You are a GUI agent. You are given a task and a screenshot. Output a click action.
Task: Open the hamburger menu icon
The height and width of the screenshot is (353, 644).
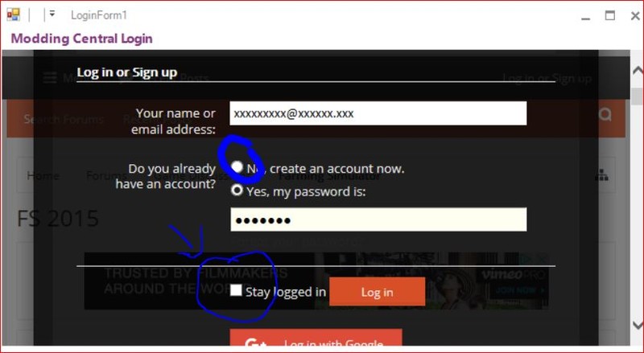point(50,77)
